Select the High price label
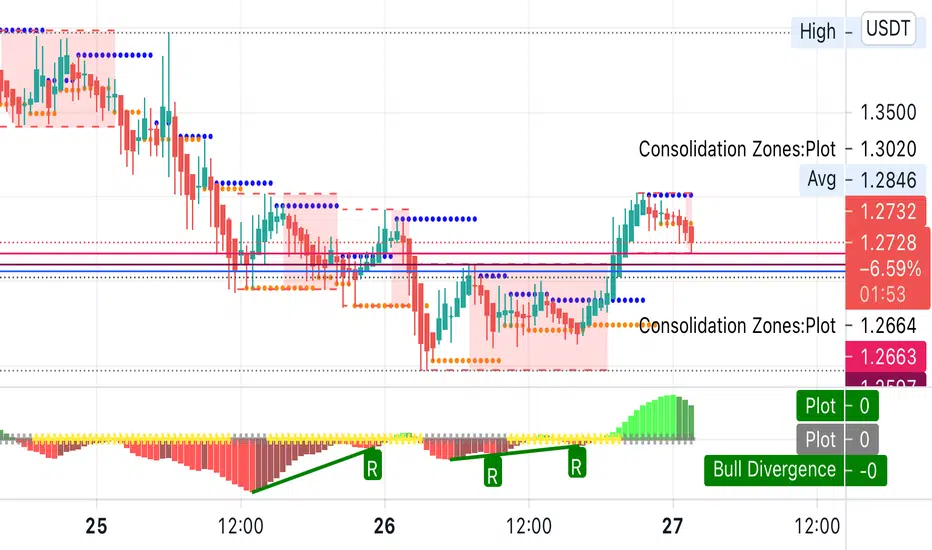Viewport: 932px width, 550px height. 817,31
